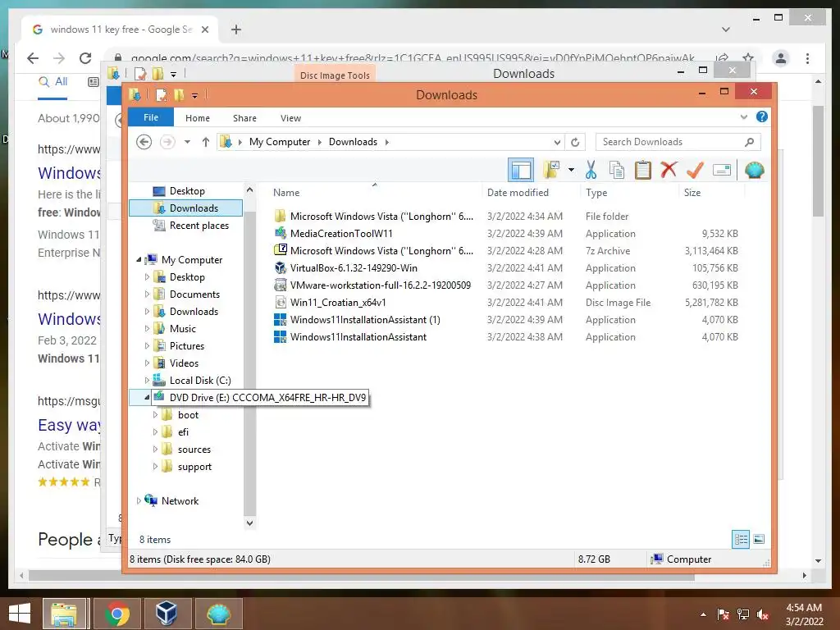Image resolution: width=840 pixels, height=630 pixels.
Task: Open the View ribbon tab
Action: pyautogui.click(x=290, y=118)
